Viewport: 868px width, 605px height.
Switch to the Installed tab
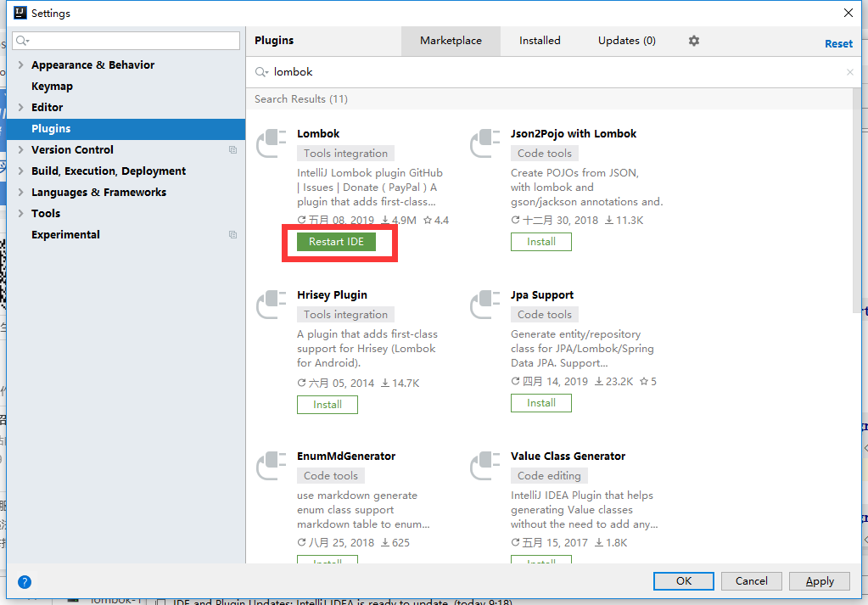pos(540,41)
